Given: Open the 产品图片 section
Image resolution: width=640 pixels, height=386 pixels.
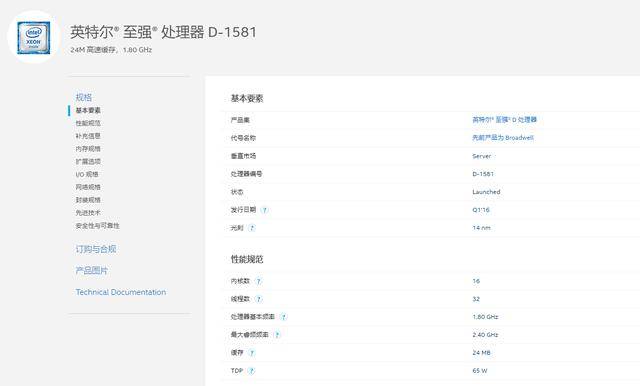Looking at the screenshot, I should (x=92, y=270).
